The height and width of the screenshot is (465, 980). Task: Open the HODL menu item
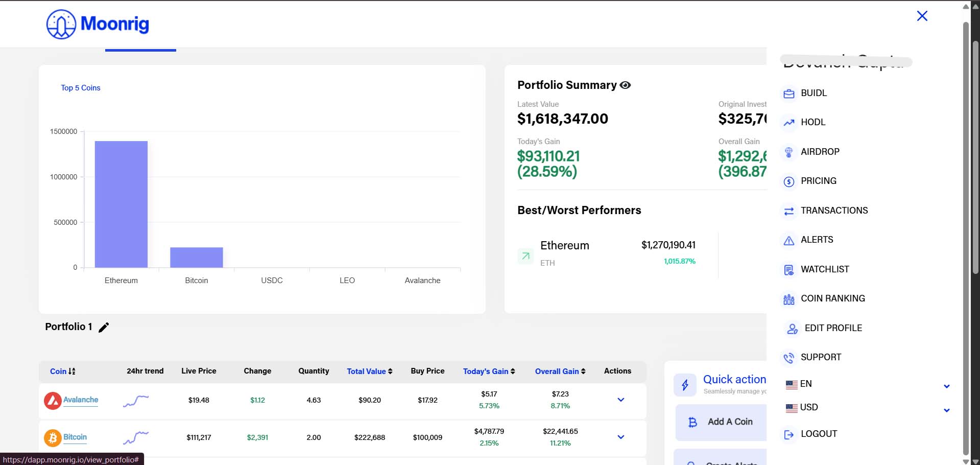[x=813, y=122]
